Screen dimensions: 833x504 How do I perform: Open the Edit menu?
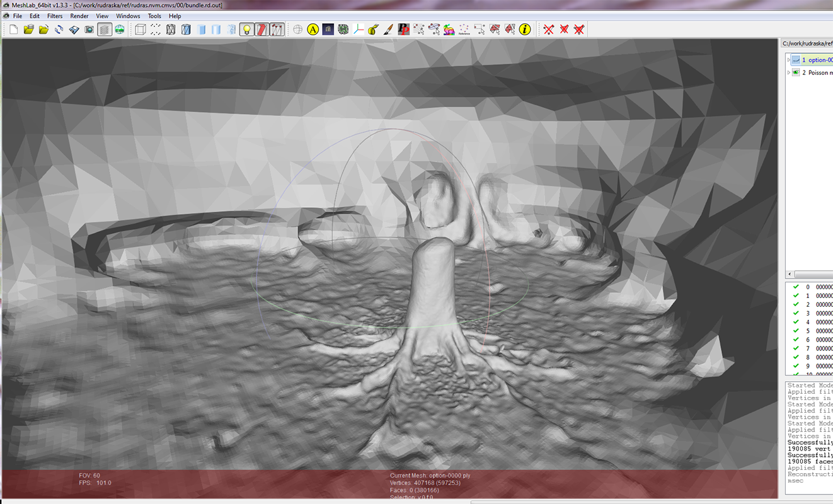coord(35,16)
